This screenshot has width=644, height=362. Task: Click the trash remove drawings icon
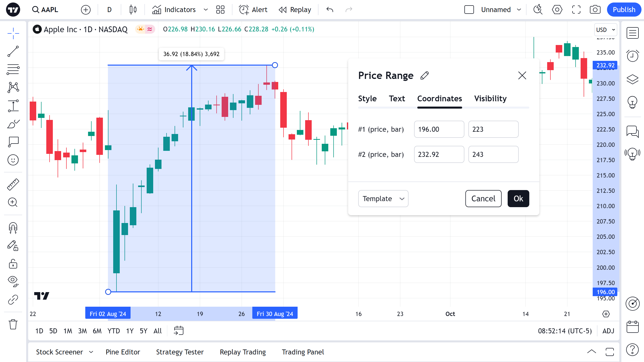[13, 324]
